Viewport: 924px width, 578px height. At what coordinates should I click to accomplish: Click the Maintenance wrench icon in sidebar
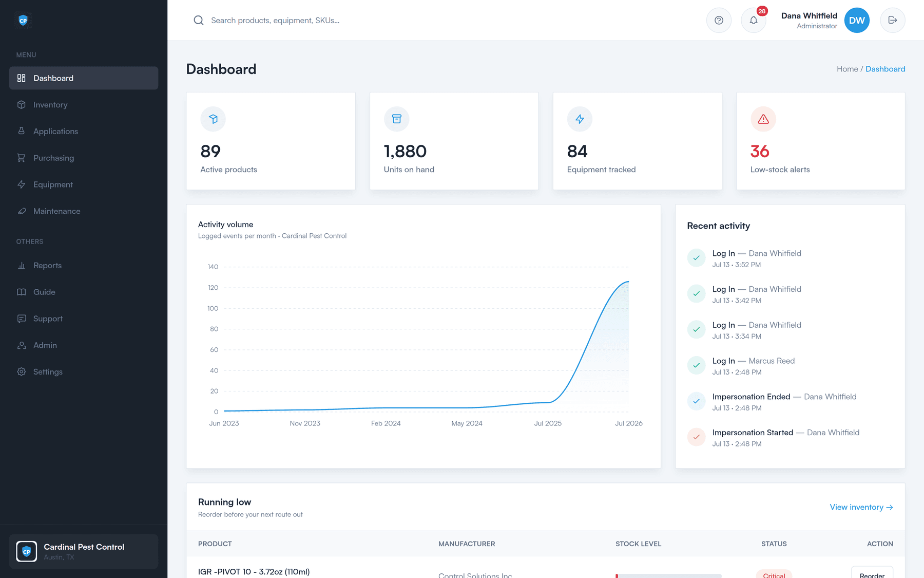coord(21,211)
